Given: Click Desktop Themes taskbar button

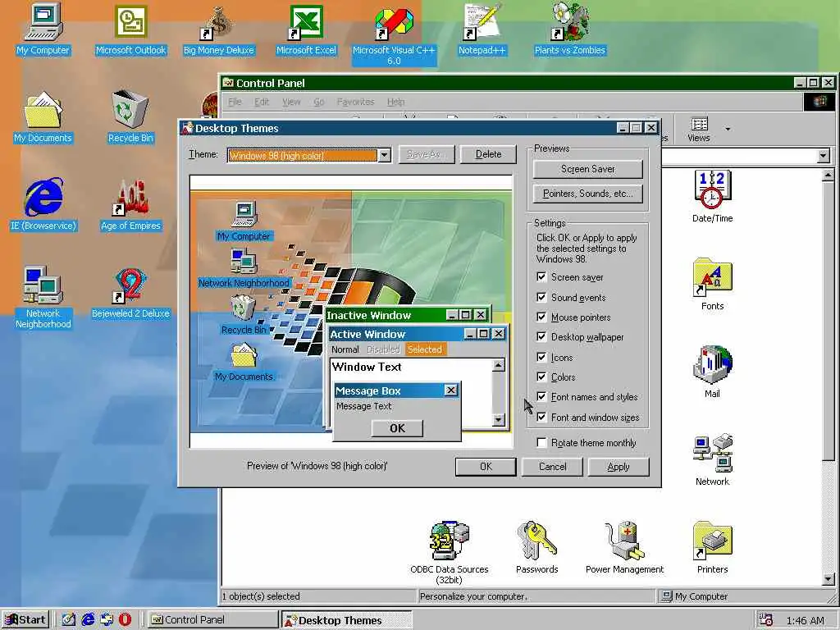Looking at the screenshot, I should point(347,620).
